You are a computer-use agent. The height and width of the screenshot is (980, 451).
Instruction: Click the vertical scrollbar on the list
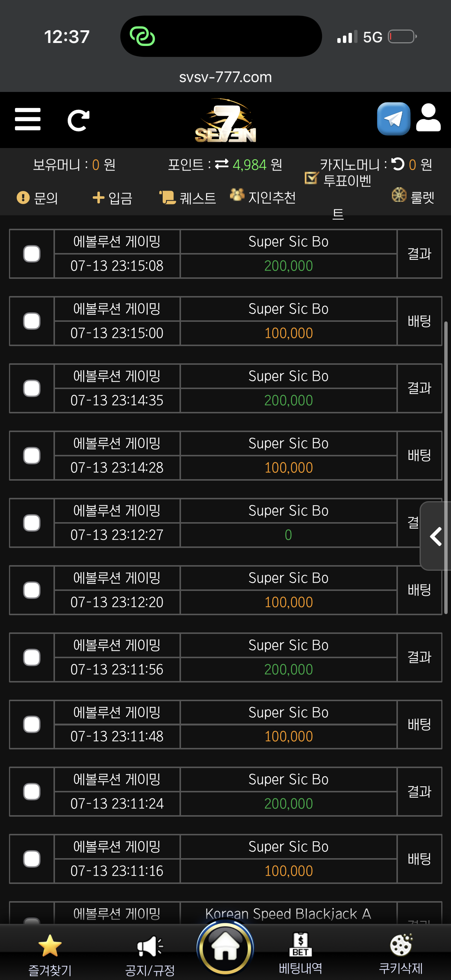click(x=446, y=468)
